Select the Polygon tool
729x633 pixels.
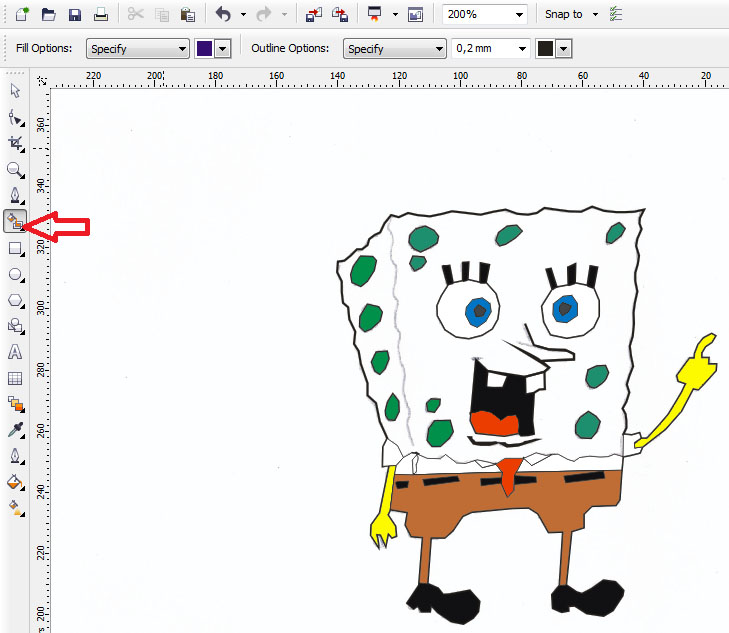point(16,300)
